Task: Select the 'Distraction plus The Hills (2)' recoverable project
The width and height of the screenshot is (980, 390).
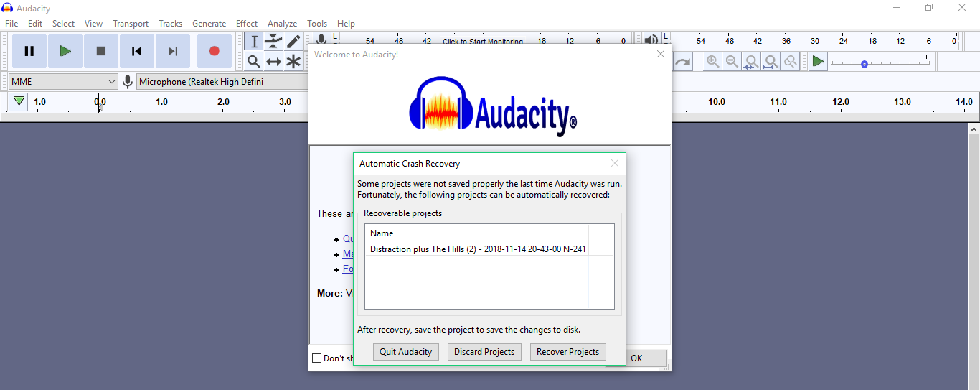Action: coord(477,249)
